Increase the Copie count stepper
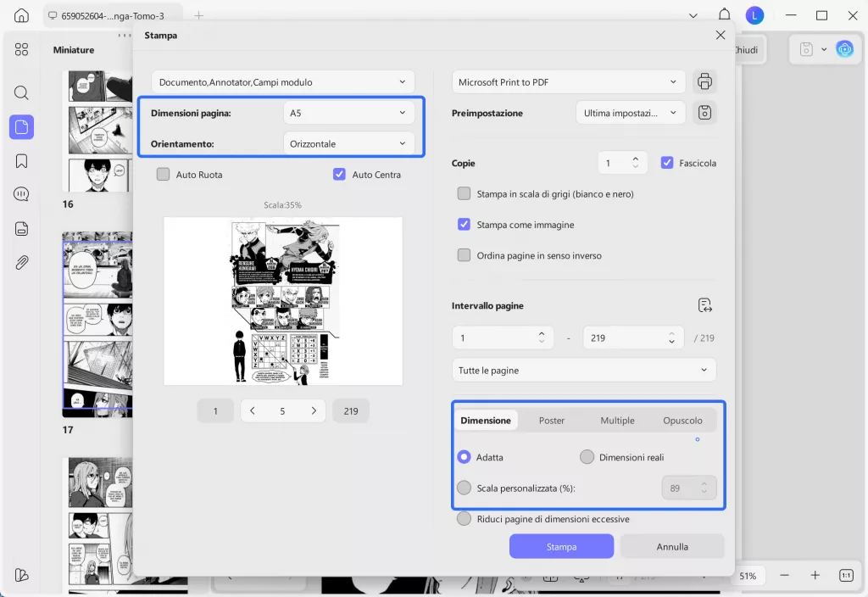Screen dimensions: 868x597 [x=636, y=159]
